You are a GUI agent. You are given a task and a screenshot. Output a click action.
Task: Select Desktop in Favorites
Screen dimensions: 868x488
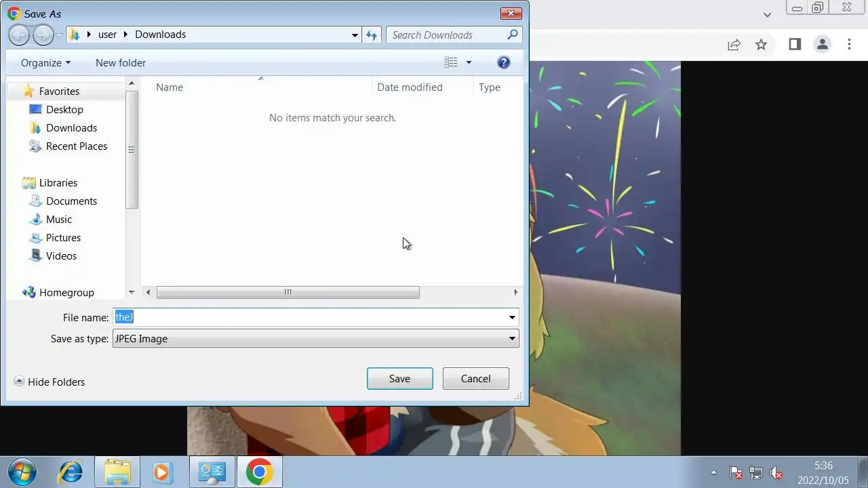[x=64, y=109]
